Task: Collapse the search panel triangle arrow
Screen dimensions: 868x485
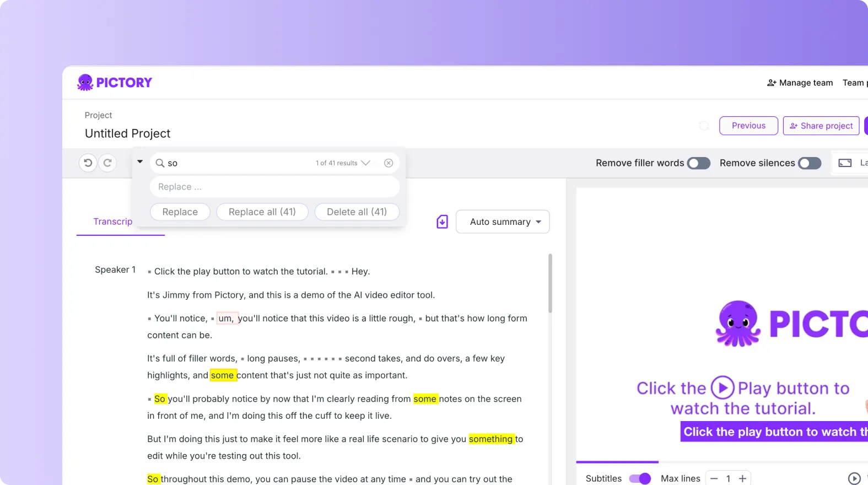Action: coord(140,162)
